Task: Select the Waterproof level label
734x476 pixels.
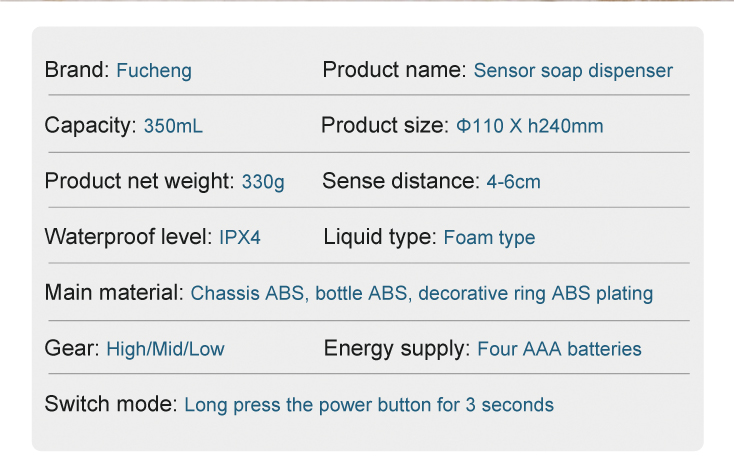Action: [x=128, y=238]
